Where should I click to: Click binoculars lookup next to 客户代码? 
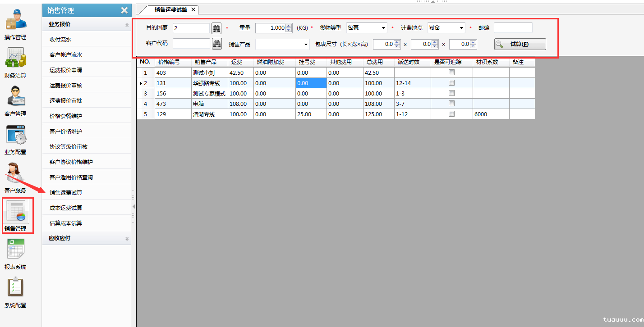216,44
